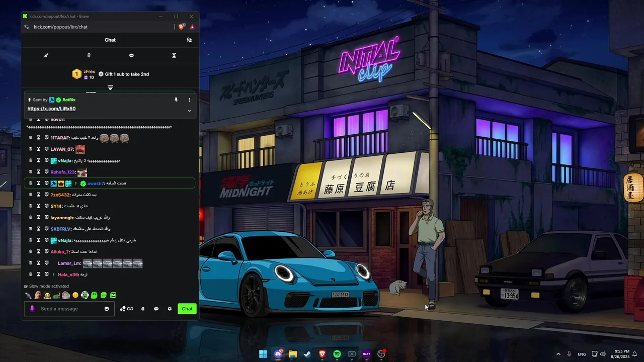Click the Brave Shields icon in address bar
The height and width of the screenshot is (362, 644).
pyautogui.click(x=182, y=27)
